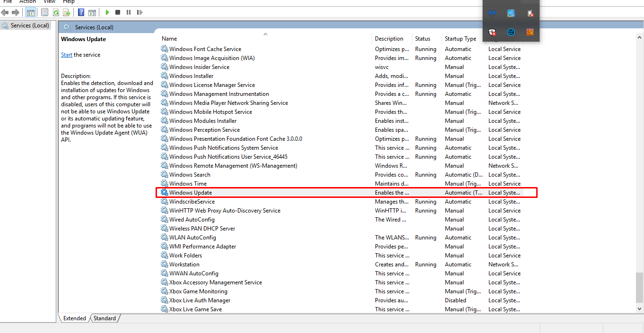Image resolution: width=644 pixels, height=333 pixels.
Task: Switch to the Standard tab
Action: pyautogui.click(x=104, y=318)
